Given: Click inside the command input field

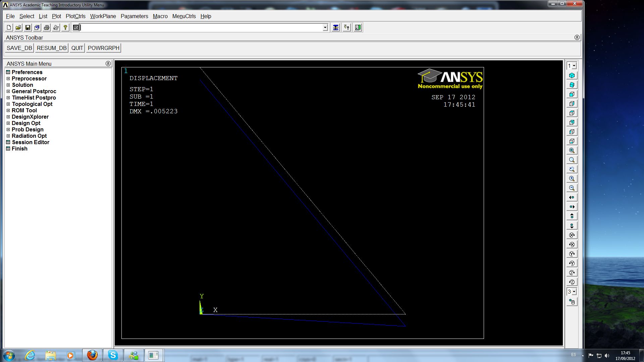Looking at the screenshot, I should click(x=201, y=27).
